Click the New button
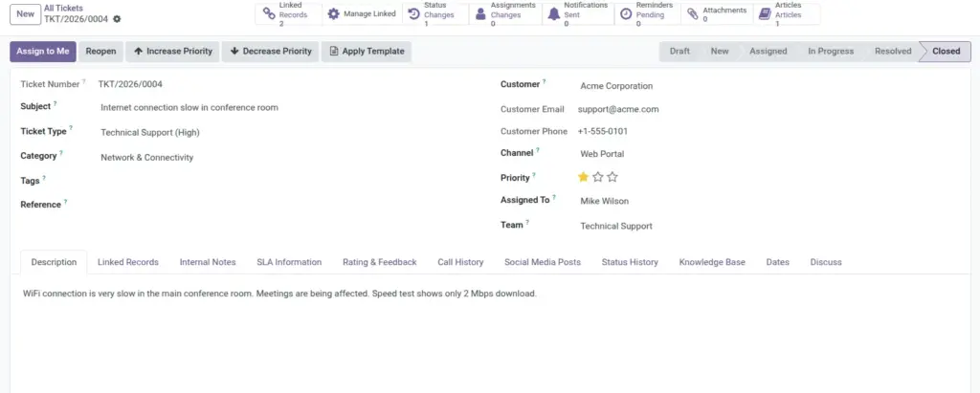The image size is (980, 393). pos(25,13)
